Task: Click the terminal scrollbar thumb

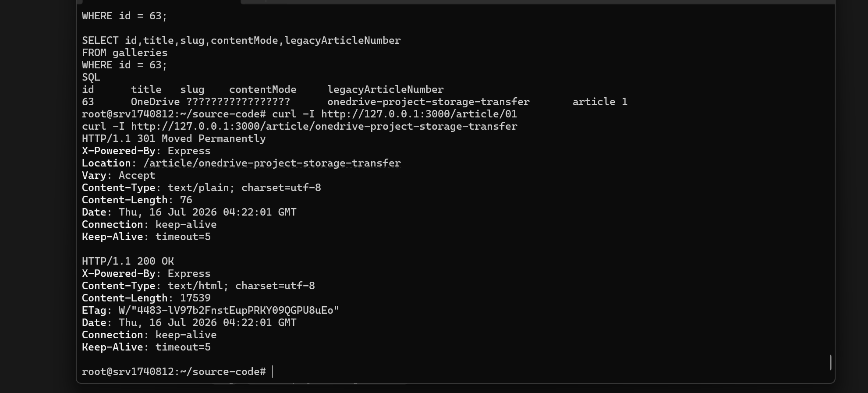Action: click(x=830, y=362)
